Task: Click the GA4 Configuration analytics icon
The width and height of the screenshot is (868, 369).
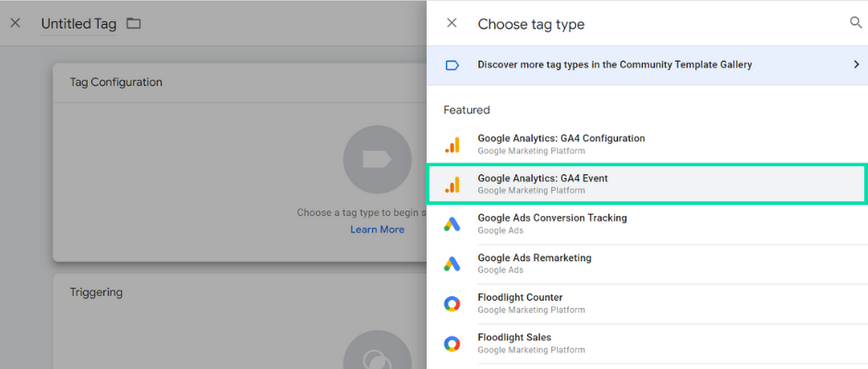Action: pos(452,145)
